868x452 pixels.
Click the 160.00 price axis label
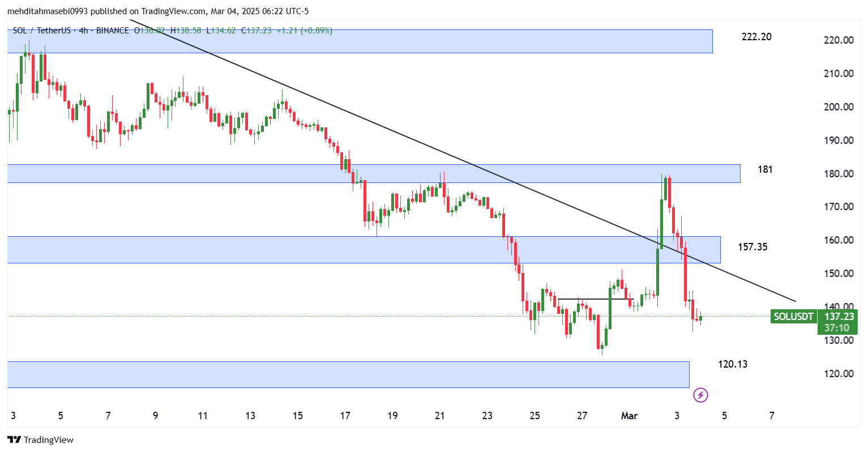[839, 240]
